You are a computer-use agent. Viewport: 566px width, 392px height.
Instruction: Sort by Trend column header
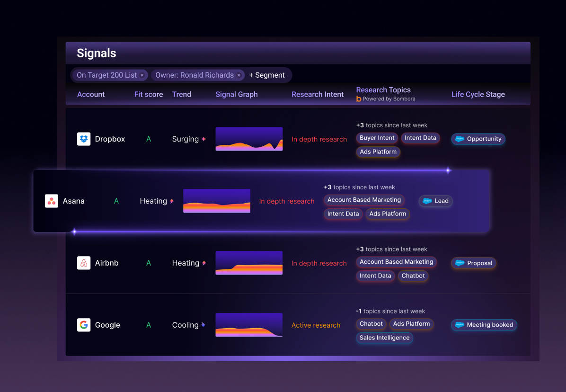coord(182,95)
